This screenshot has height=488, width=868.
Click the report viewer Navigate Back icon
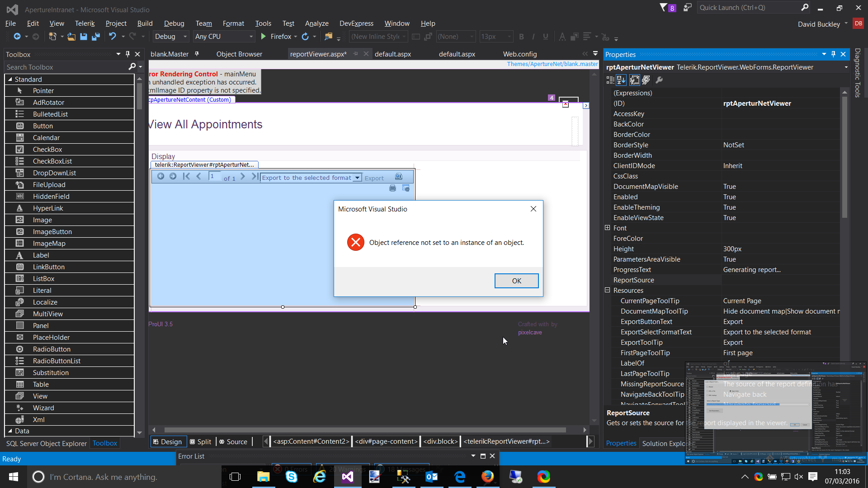tap(160, 176)
